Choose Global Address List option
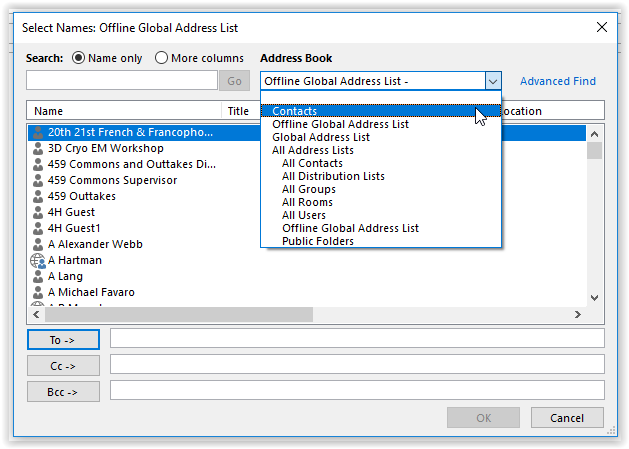This screenshot has width=629, height=449. [x=381, y=137]
